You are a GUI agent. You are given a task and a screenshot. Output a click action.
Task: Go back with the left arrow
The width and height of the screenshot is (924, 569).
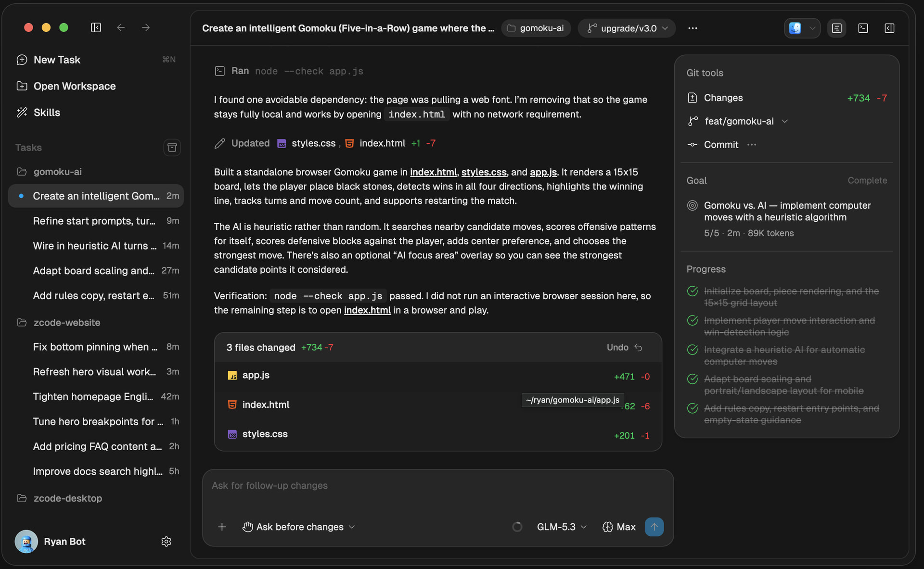point(121,28)
